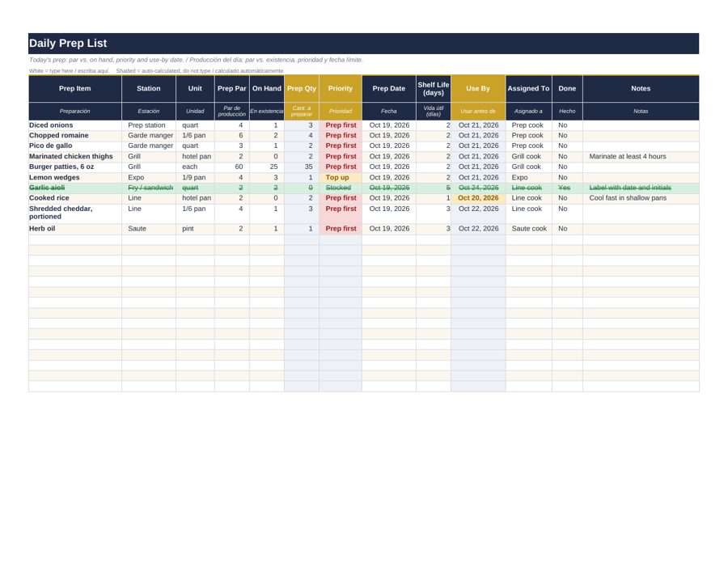Screen dimensions: 728x562
Task: Select the Expo station cell for Lemon wedges
Action: coord(149,177)
